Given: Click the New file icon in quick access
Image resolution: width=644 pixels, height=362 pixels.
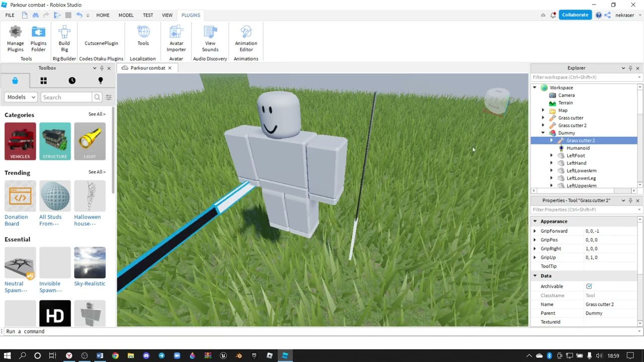Looking at the screenshot, I should (x=25, y=15).
